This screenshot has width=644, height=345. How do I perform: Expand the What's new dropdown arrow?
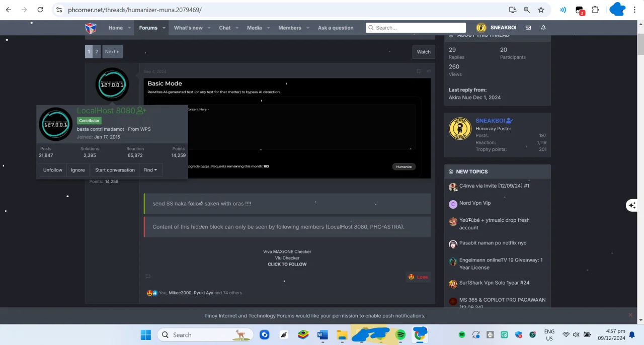pyautogui.click(x=209, y=28)
